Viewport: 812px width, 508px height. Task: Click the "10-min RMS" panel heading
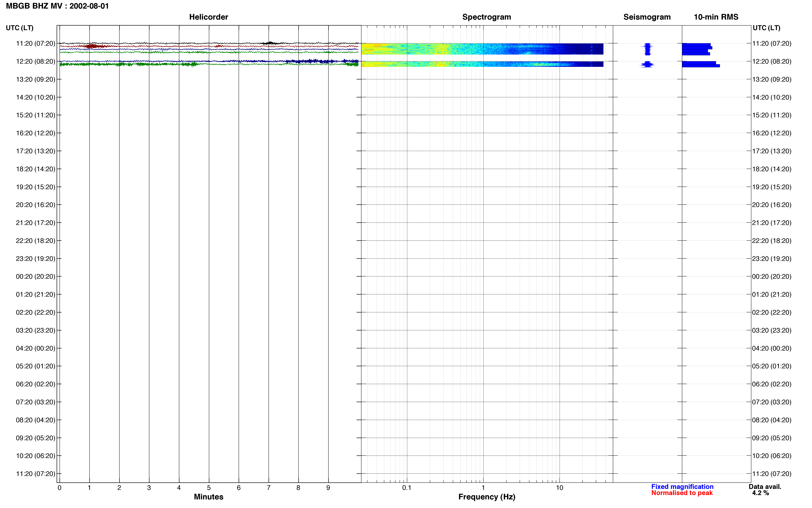[716, 17]
